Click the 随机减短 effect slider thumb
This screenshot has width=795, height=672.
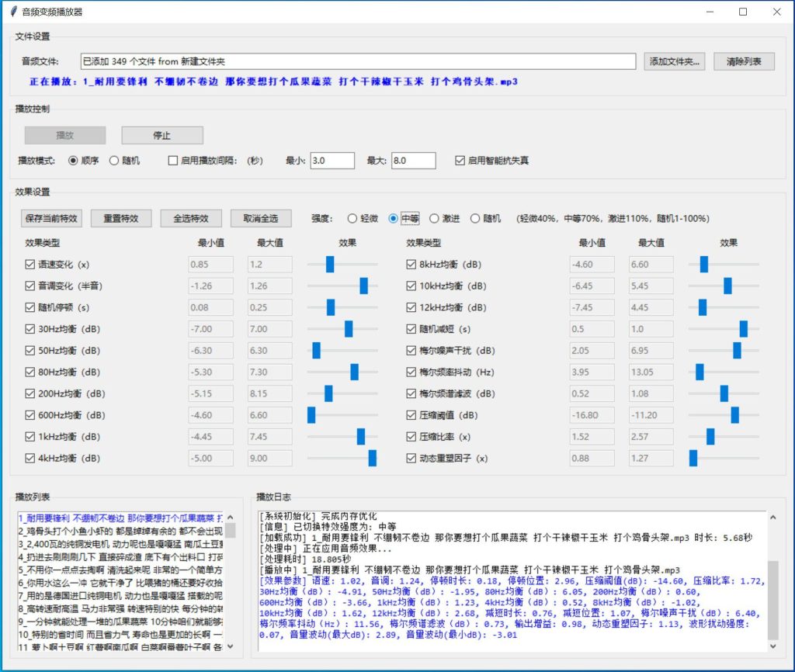[x=743, y=329]
